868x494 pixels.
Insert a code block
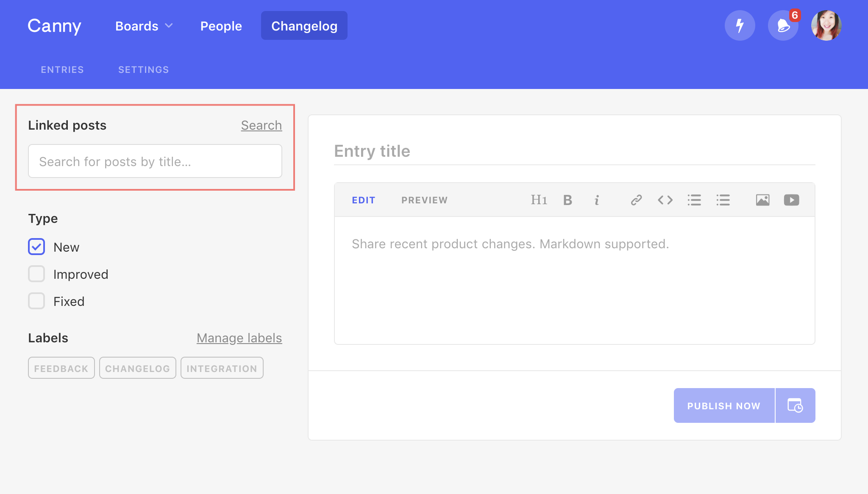tap(665, 200)
